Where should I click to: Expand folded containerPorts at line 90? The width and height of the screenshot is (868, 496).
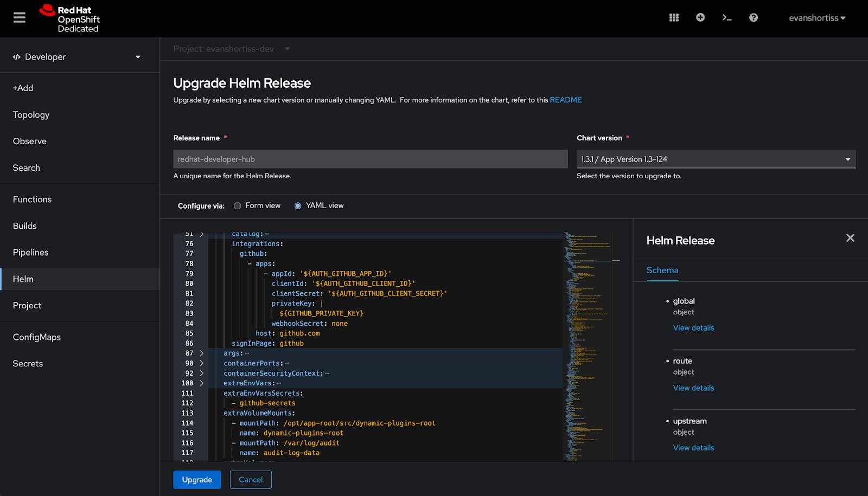201,363
